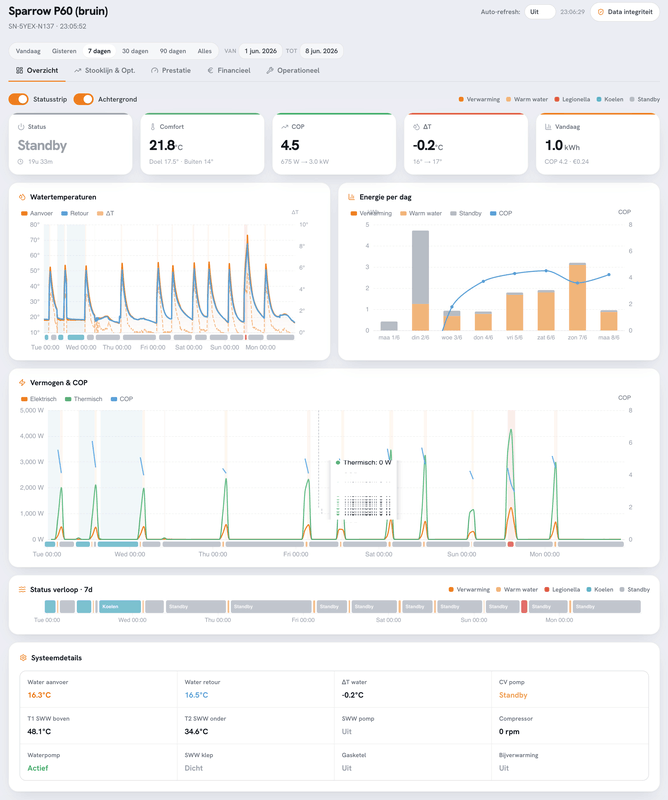668x800 pixels.
Task: Click the Stooklijn trend icon
Action: point(78,70)
